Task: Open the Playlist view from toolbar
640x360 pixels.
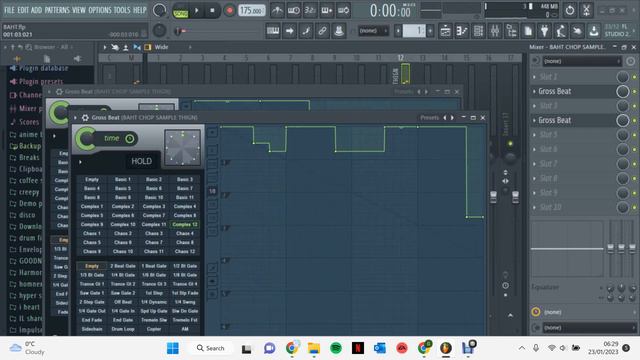Action: point(446,31)
